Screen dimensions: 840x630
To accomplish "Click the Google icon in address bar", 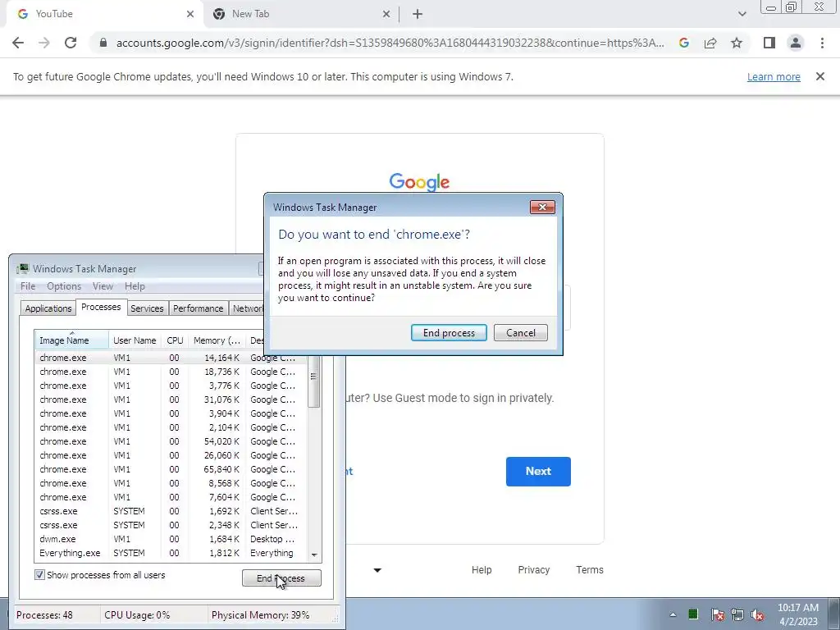I will (x=683, y=43).
